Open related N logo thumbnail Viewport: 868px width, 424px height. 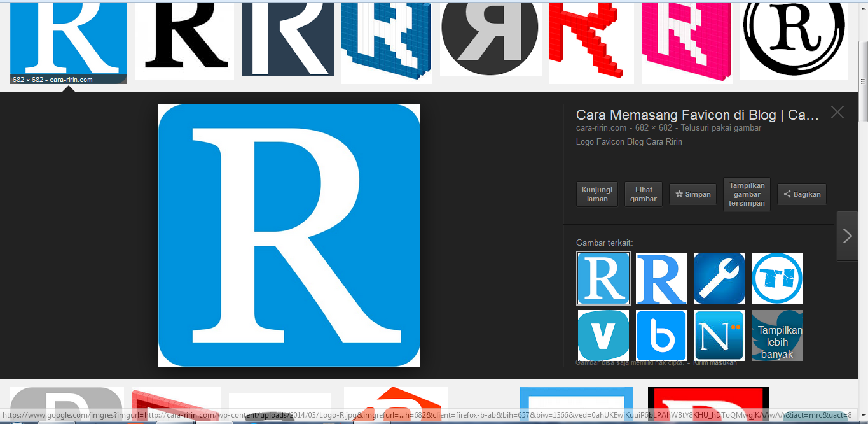tap(719, 336)
